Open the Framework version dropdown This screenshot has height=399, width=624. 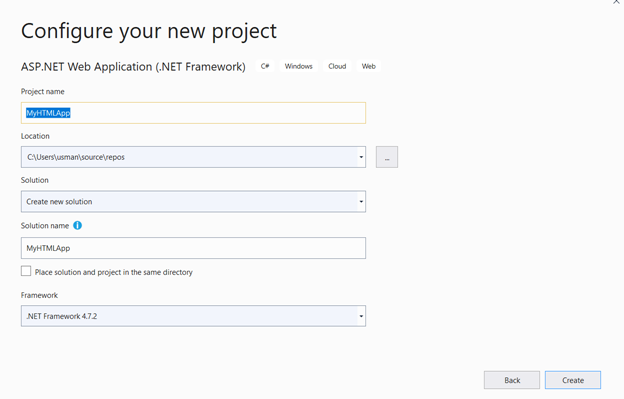pos(361,316)
